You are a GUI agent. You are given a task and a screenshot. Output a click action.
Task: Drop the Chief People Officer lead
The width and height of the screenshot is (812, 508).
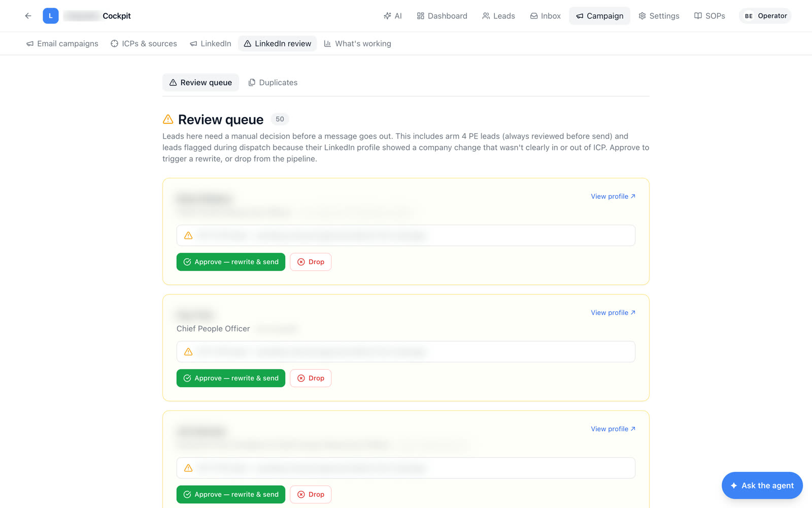pyautogui.click(x=311, y=378)
